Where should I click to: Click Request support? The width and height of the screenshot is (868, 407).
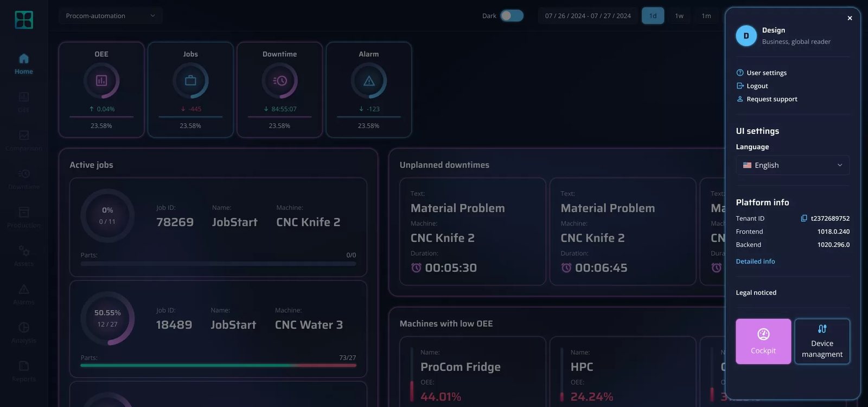click(767, 99)
